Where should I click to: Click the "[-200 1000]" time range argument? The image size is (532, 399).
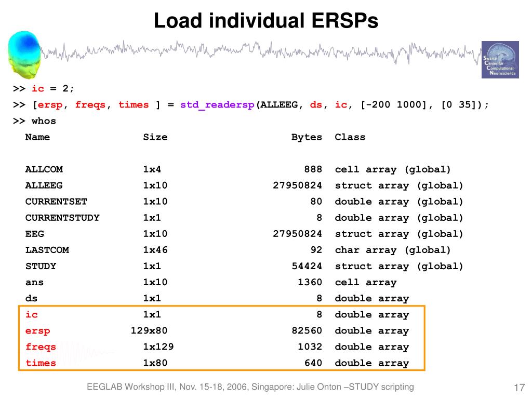(x=393, y=105)
